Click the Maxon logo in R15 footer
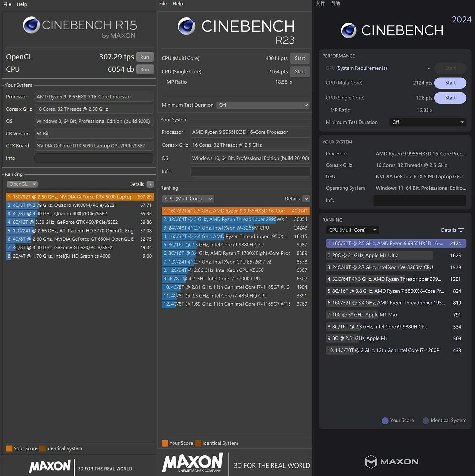The height and width of the screenshot is (476, 475). (x=50, y=466)
